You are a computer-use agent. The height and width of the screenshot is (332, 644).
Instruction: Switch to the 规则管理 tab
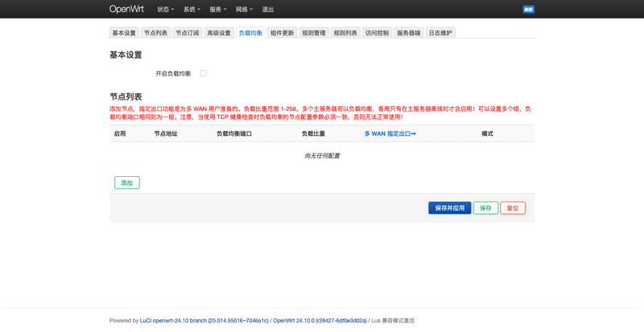[x=313, y=33]
